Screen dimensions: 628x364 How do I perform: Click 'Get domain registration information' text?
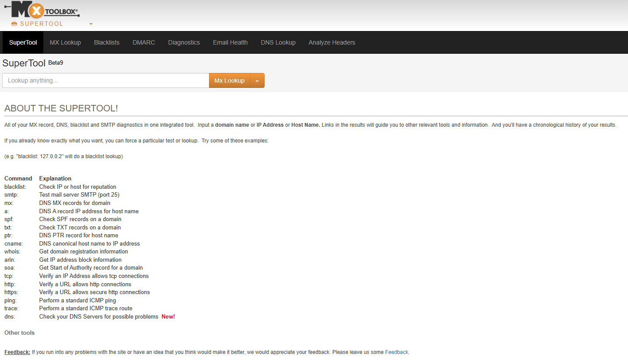pos(84,251)
